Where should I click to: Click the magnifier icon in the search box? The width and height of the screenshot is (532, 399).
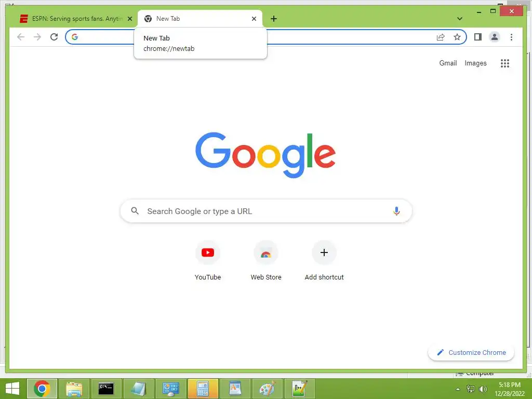click(x=135, y=211)
